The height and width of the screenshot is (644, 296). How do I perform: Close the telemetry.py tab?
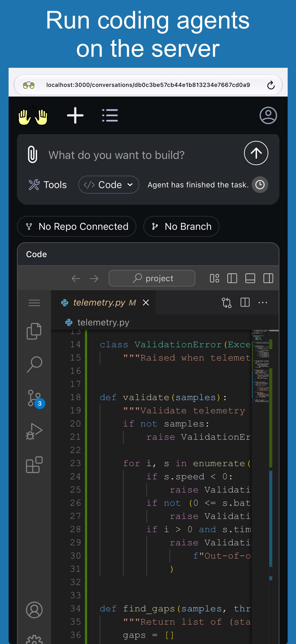point(146,303)
